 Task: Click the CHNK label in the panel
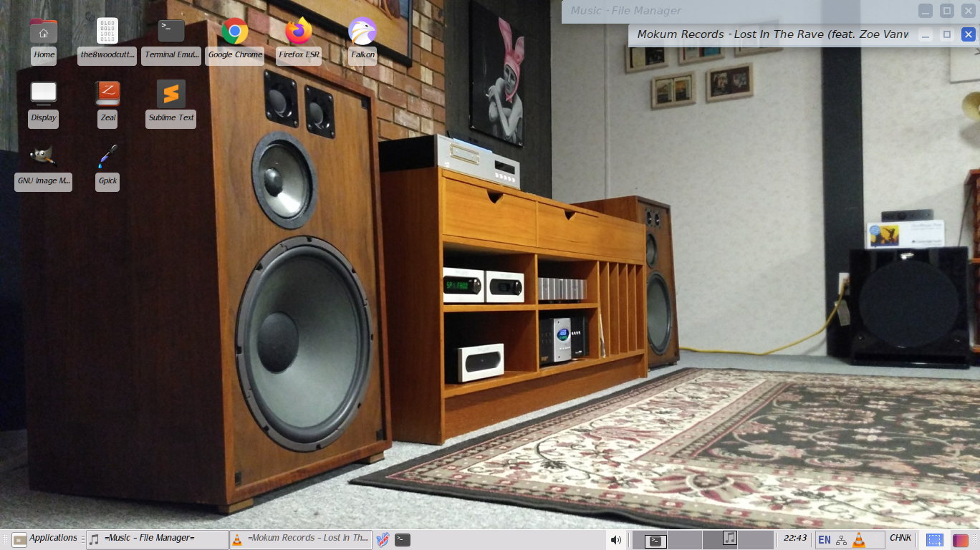coord(900,539)
